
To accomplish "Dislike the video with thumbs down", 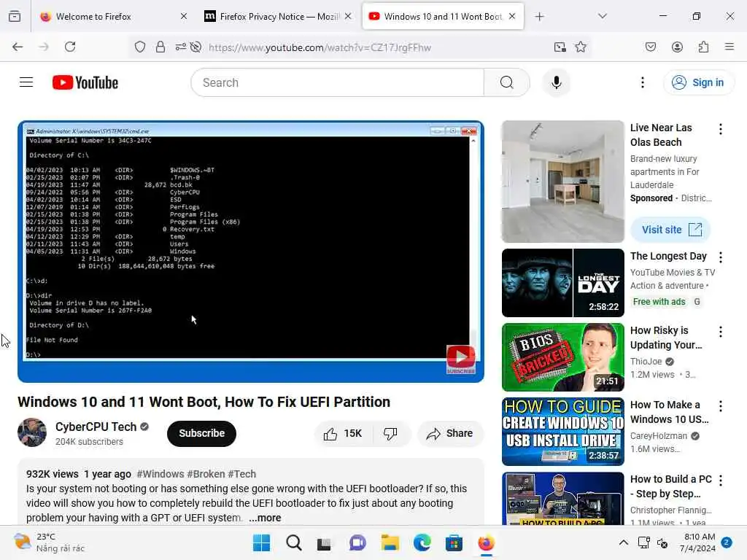I will point(390,433).
